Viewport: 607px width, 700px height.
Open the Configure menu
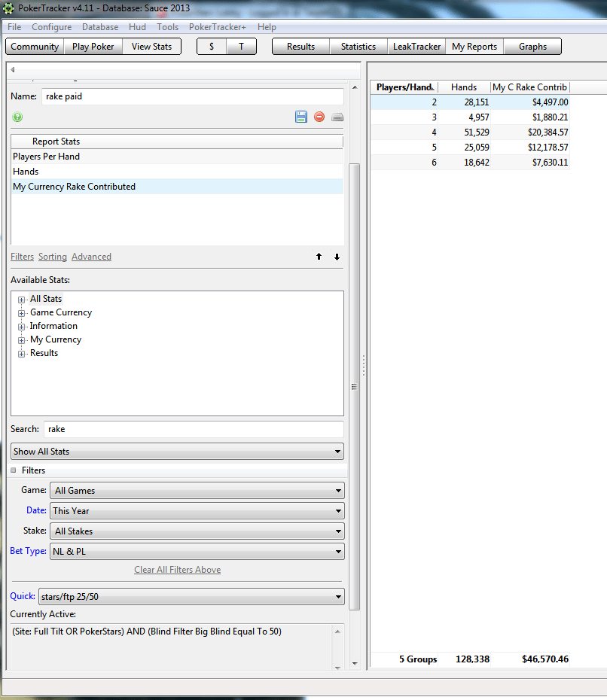(51, 27)
